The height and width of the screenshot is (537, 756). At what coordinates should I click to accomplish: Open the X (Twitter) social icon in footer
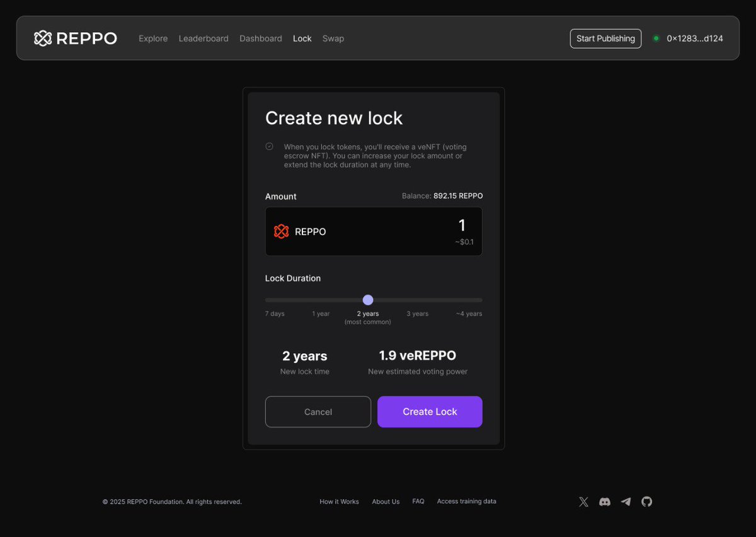pos(583,502)
